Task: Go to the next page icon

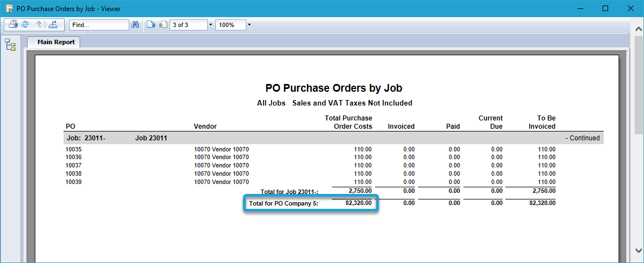Action: (151, 25)
